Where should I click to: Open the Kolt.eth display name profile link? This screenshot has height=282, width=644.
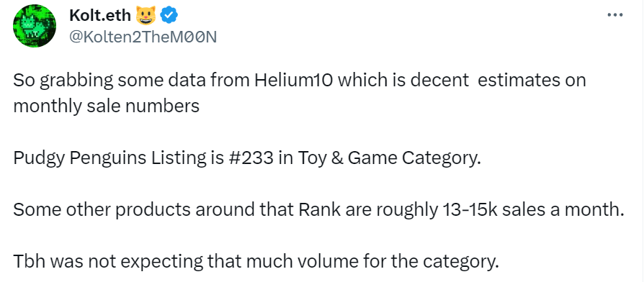(100, 16)
